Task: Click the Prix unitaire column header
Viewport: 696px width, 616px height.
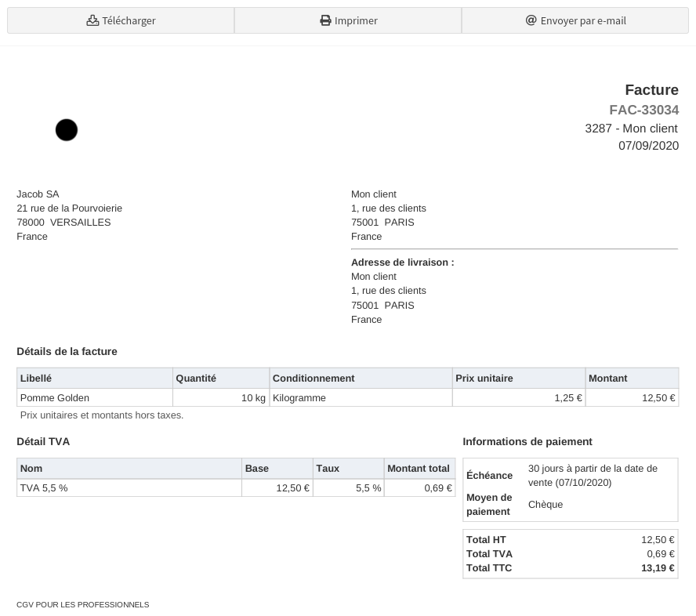Action: [484, 379]
